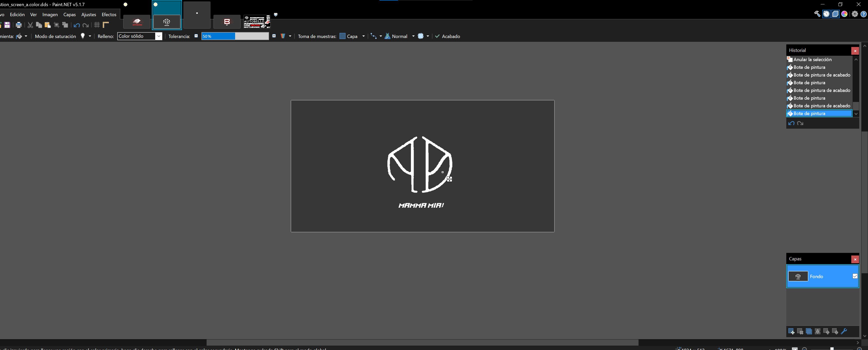Redo using Historial panel arrow
The height and width of the screenshot is (350, 868).
click(800, 123)
